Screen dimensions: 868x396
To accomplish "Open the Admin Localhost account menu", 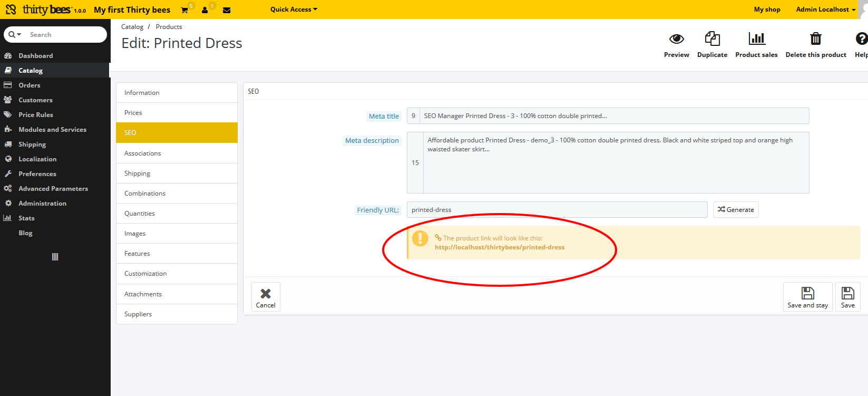I will click(826, 9).
